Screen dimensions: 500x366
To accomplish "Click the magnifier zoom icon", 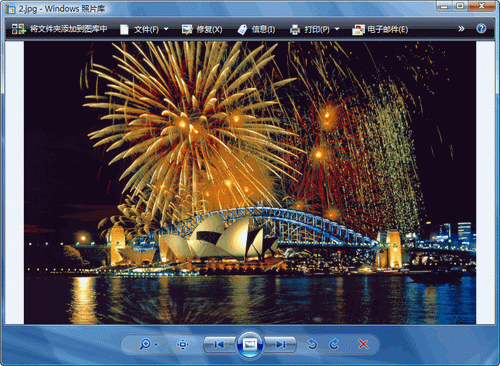I will click(x=145, y=344).
